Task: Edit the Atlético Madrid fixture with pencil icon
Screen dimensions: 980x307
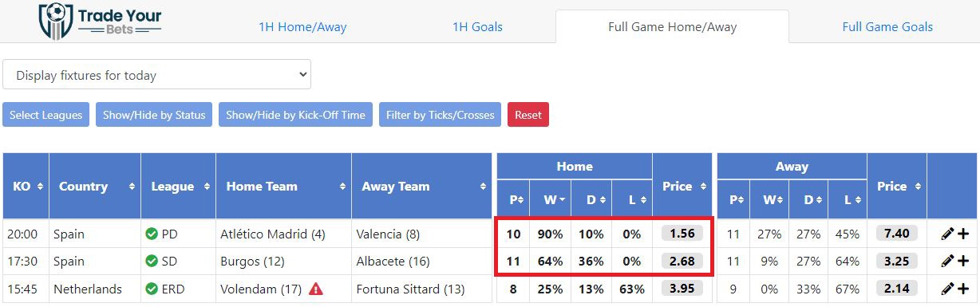Action: click(x=947, y=234)
